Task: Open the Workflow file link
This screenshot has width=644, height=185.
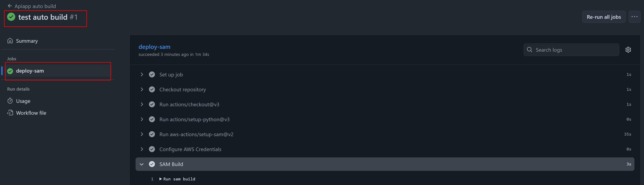Action: pyautogui.click(x=31, y=113)
